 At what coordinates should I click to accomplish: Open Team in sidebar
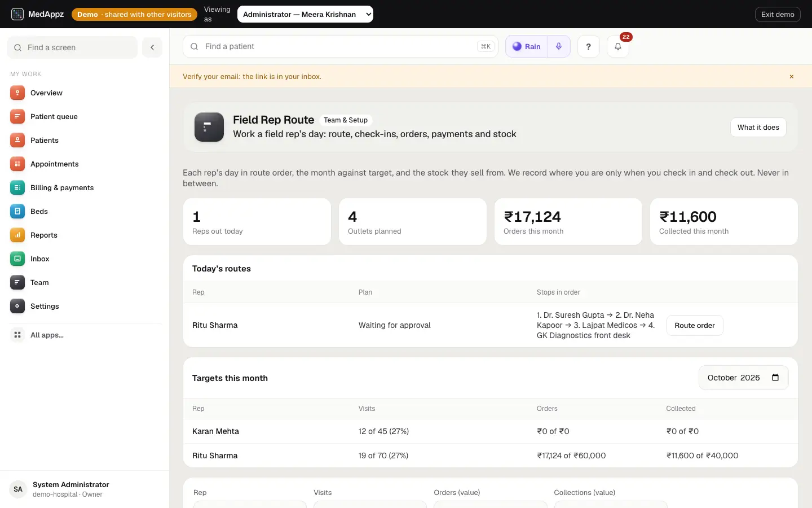click(85, 282)
